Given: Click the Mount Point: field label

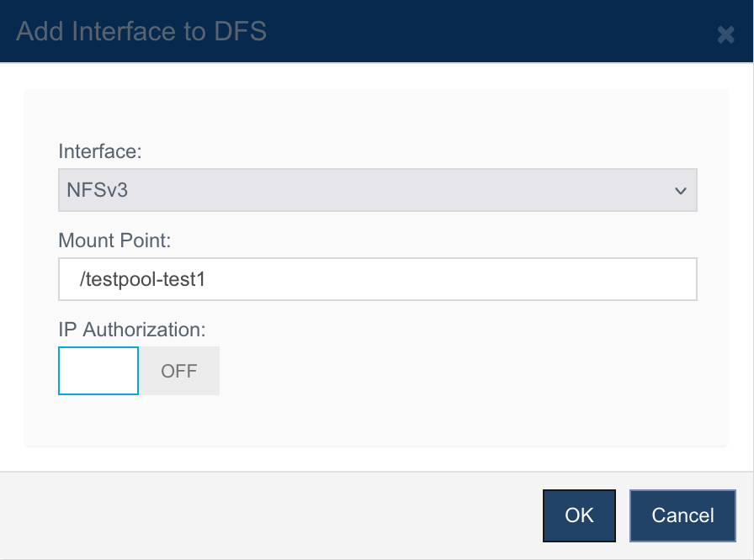Looking at the screenshot, I should pos(114,240).
